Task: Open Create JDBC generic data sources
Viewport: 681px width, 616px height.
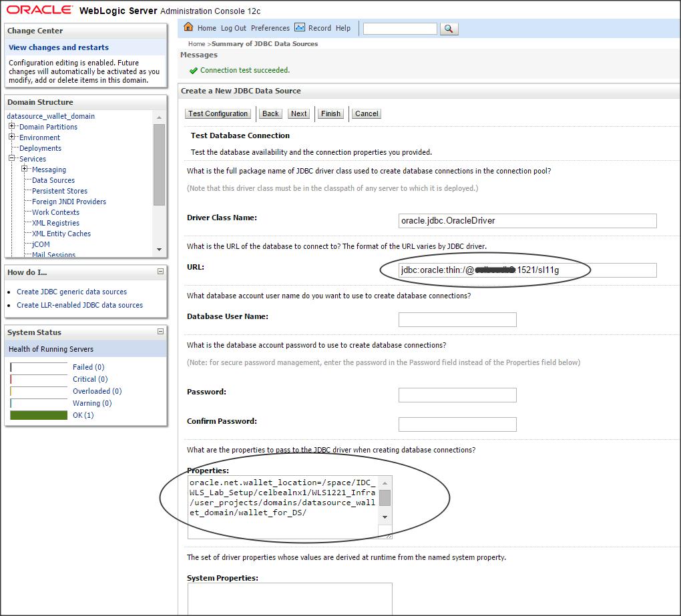Action: click(x=71, y=292)
